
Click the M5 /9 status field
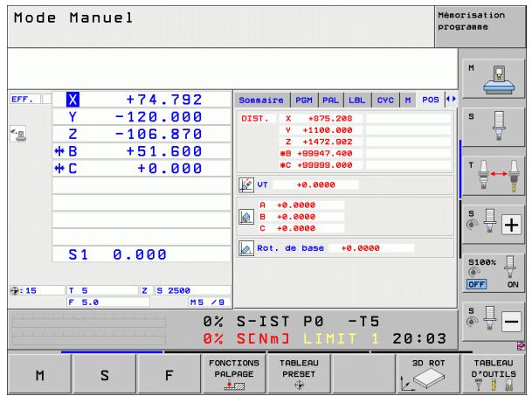pyautogui.click(x=210, y=302)
